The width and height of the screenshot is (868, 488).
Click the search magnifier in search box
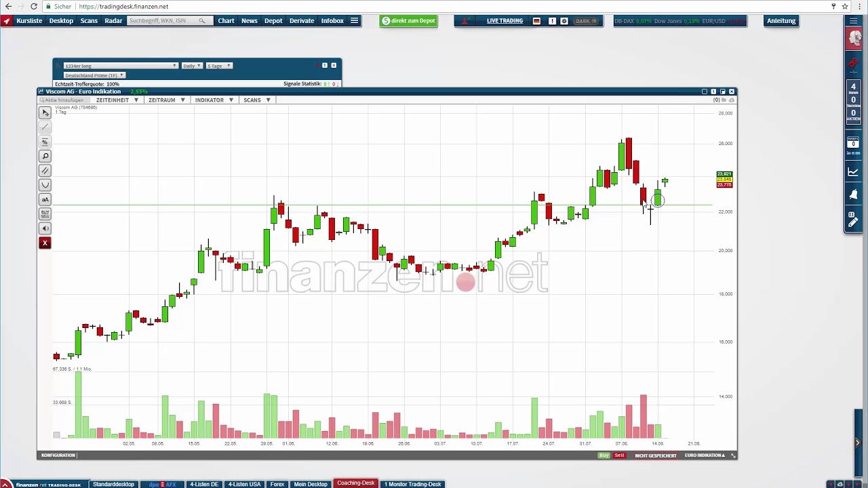201,21
